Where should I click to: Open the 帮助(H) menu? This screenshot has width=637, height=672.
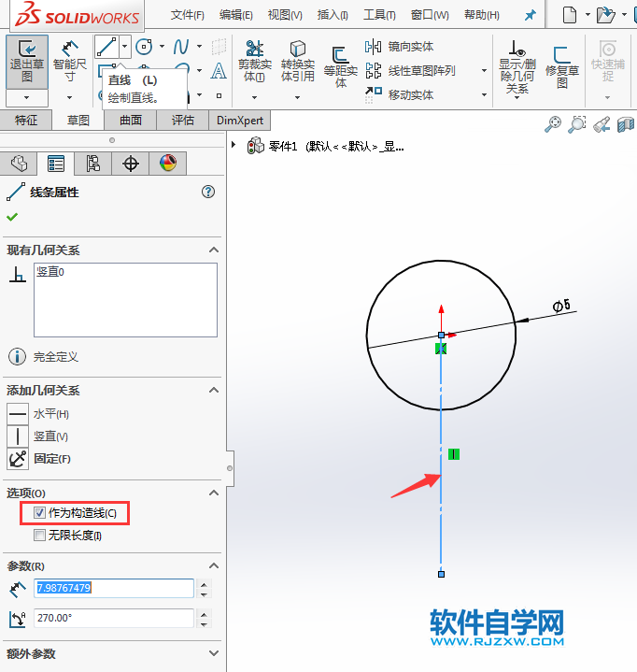482,15
